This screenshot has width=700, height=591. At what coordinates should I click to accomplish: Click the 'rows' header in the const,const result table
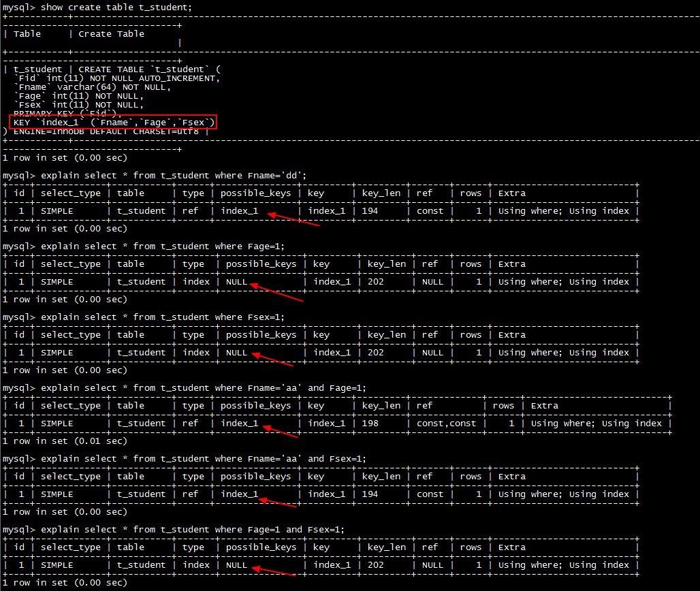[x=504, y=406]
